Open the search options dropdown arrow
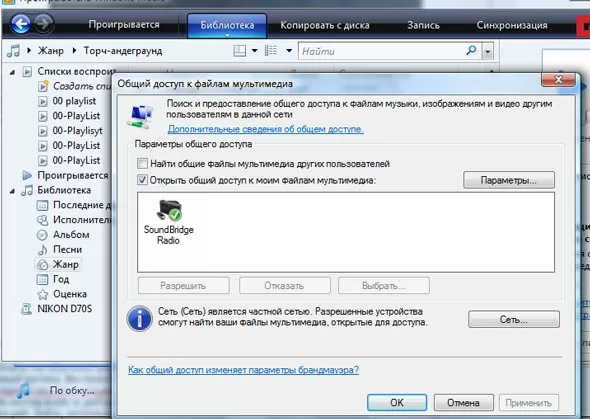Image resolution: width=590 pixels, height=419 pixels. 488,51
